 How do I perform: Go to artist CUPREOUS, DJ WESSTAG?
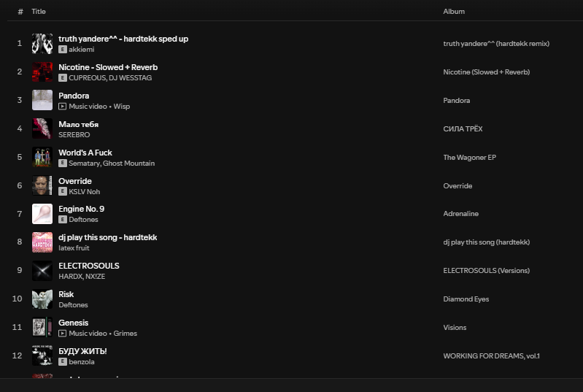pyautogui.click(x=110, y=77)
